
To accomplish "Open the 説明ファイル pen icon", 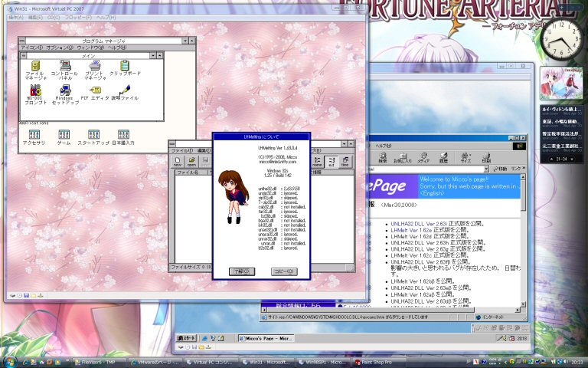I will (124, 90).
